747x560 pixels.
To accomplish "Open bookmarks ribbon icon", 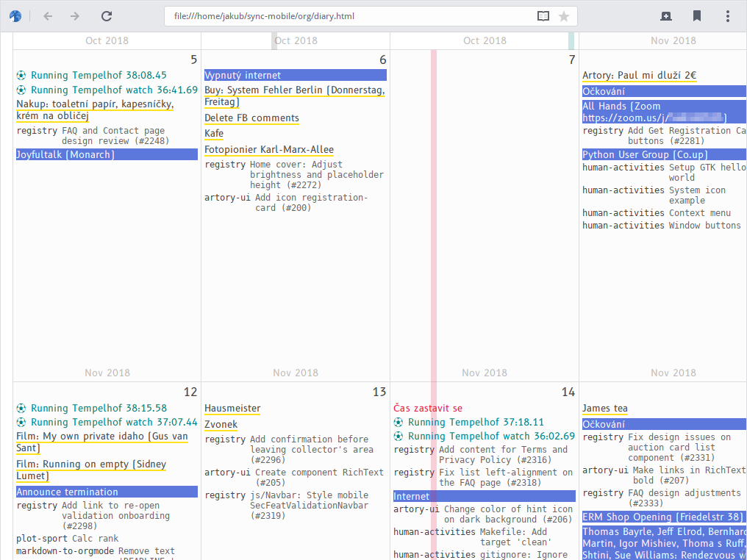I will pyautogui.click(x=696, y=16).
